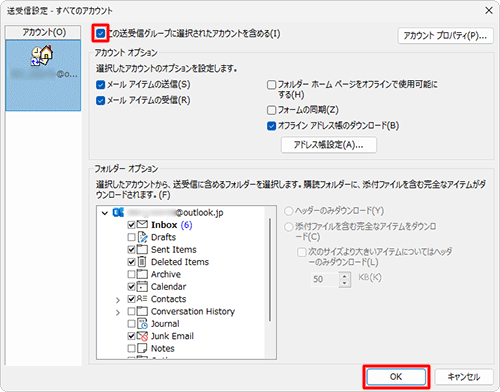
Task: Select the 'Calendar' folder name
Action: [169, 287]
